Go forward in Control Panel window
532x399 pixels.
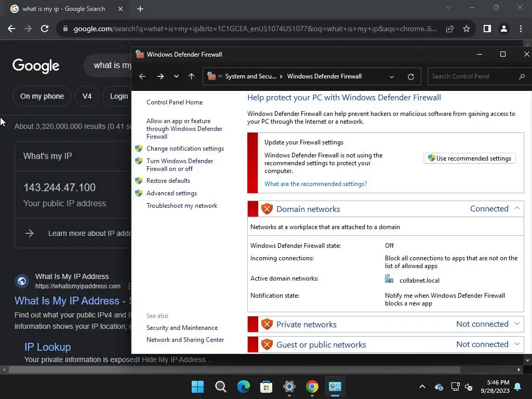coord(161,76)
